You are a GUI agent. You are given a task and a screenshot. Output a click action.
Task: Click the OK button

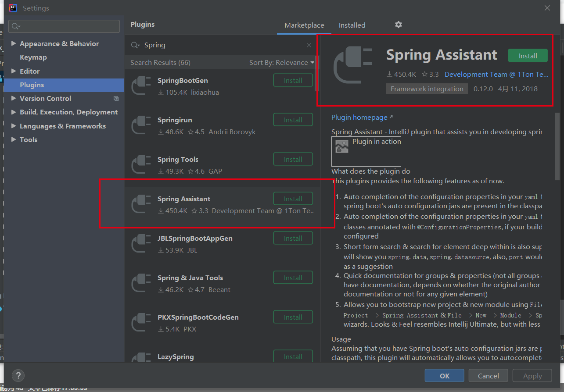tap(444, 375)
